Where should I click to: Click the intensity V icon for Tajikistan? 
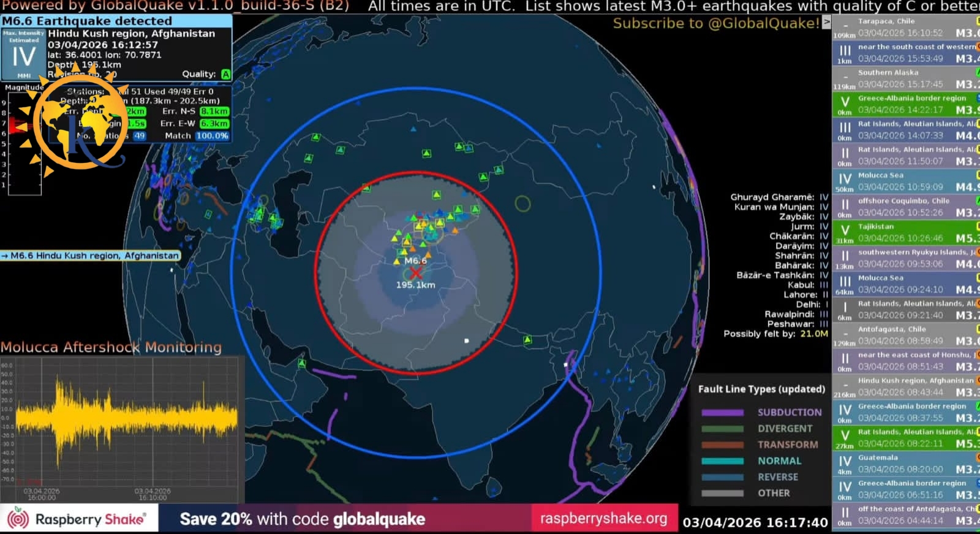[845, 230]
